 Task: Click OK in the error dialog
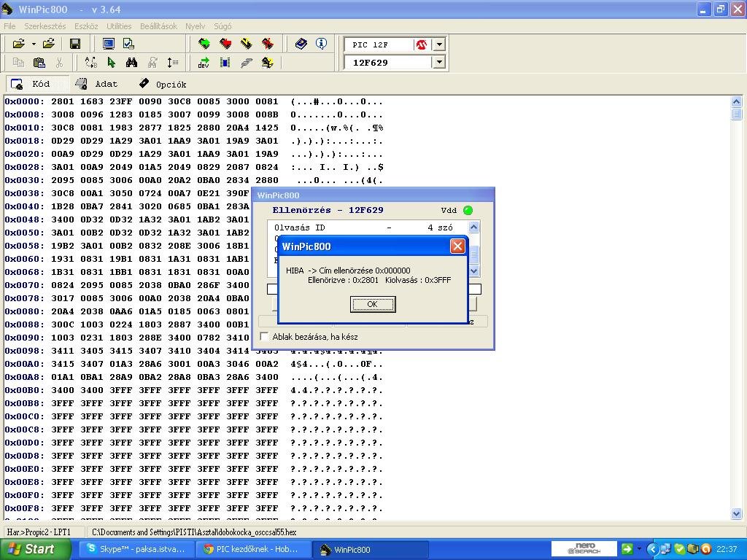coord(373,304)
